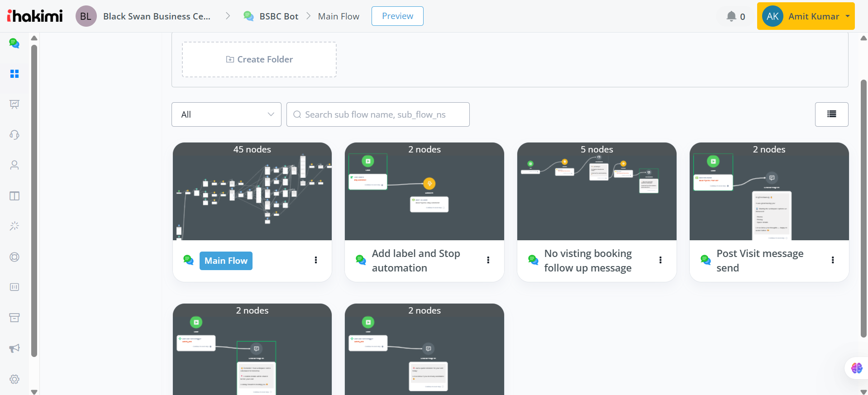Image resolution: width=868 pixels, height=395 pixels.
Task: Expand the All filter dropdown
Action: point(226,114)
